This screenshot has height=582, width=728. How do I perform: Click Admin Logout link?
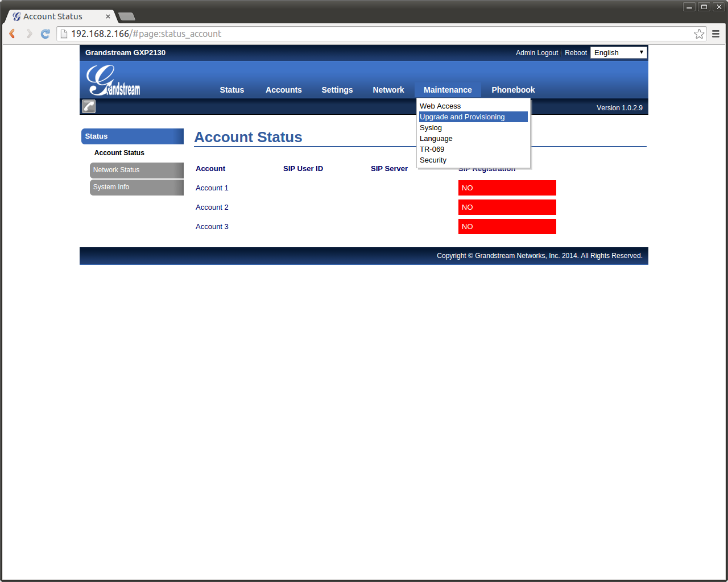(x=537, y=53)
